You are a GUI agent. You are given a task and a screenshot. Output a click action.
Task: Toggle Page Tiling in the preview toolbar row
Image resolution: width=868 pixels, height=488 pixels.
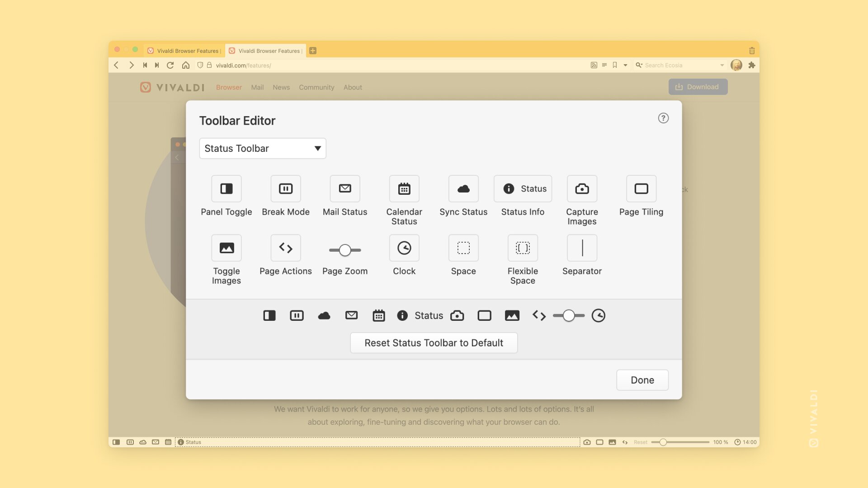484,315
